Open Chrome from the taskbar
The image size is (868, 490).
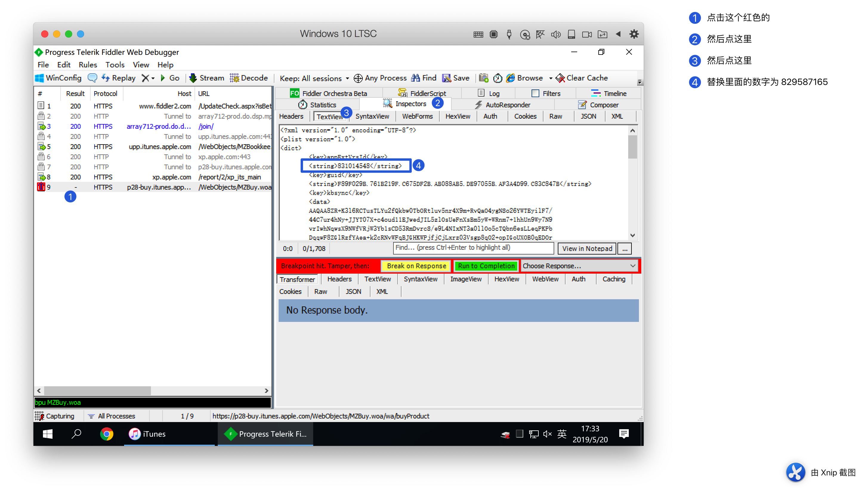tap(106, 434)
